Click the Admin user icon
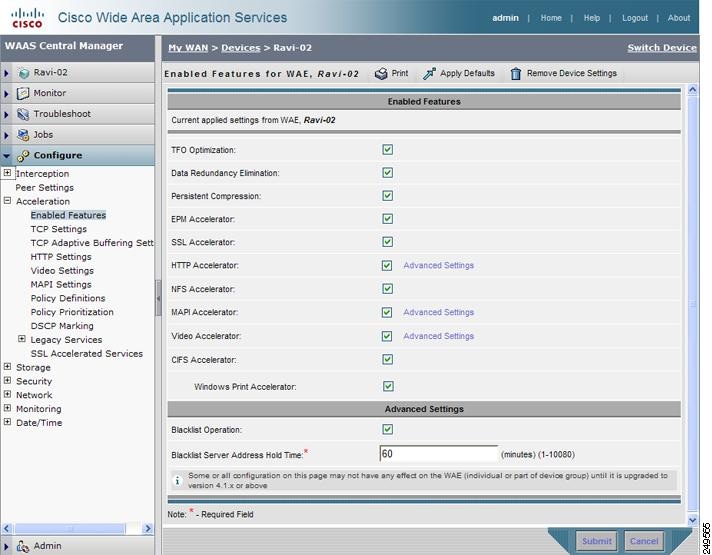This screenshot has width=712, height=555. click(x=23, y=546)
